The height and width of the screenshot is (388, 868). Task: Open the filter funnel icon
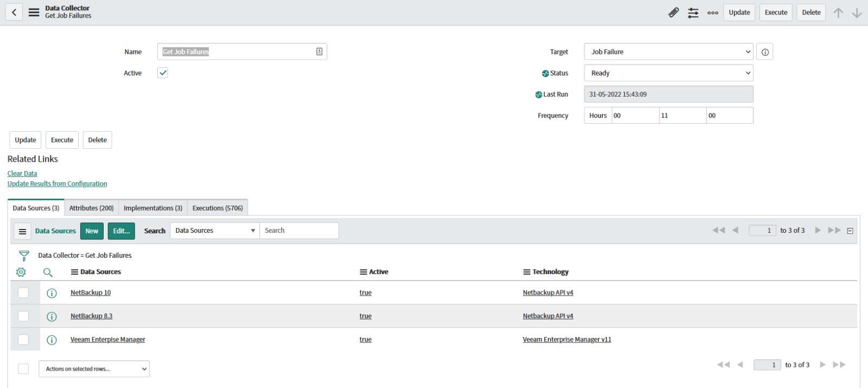(24, 256)
